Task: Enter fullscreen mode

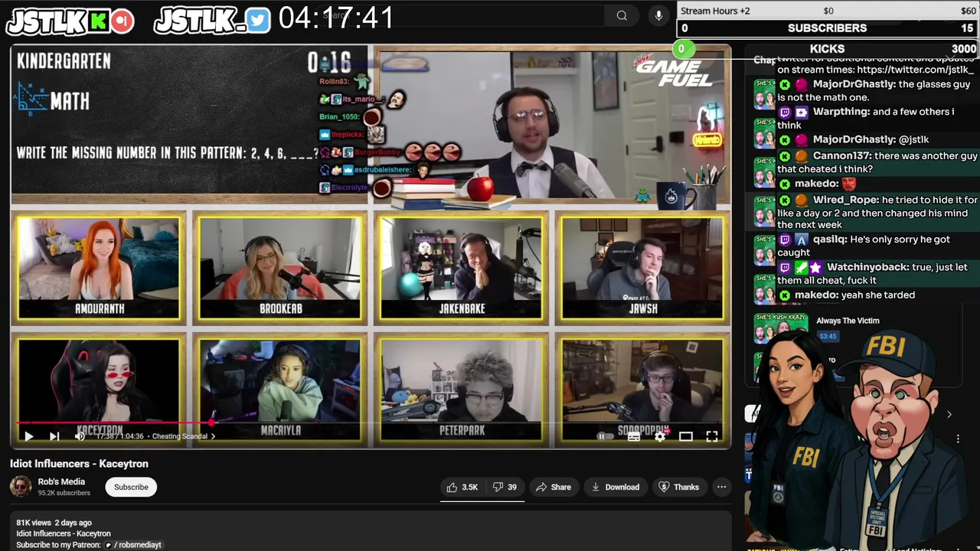Action: click(x=712, y=436)
